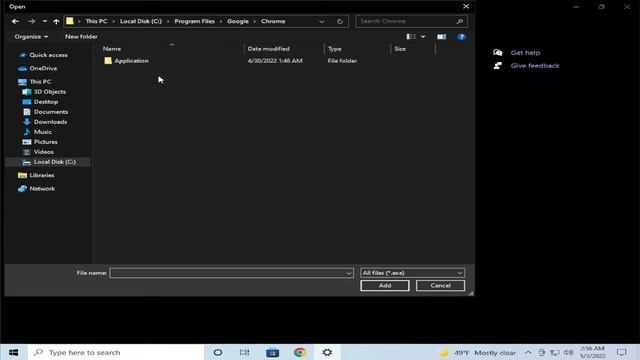Open Videos in navigation pane
640x360 pixels.
[x=43, y=152]
